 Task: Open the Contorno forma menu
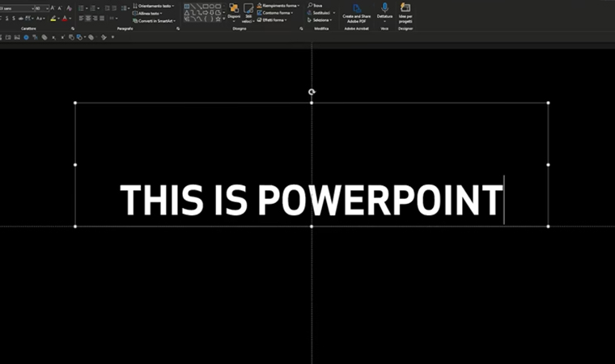275,13
